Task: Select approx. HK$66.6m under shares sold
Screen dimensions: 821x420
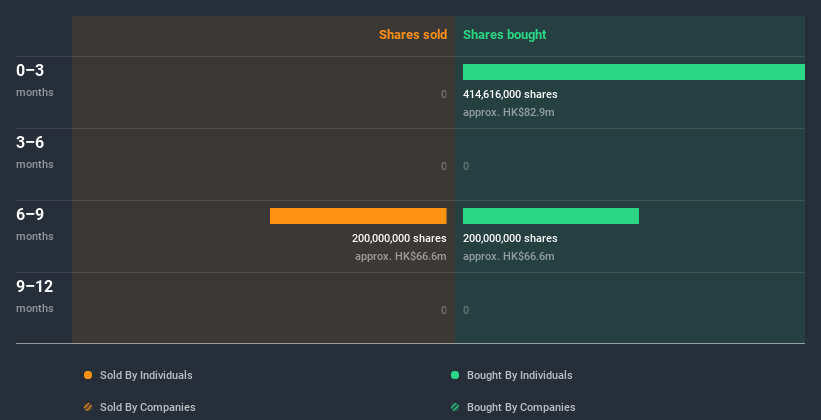Action: point(401,257)
